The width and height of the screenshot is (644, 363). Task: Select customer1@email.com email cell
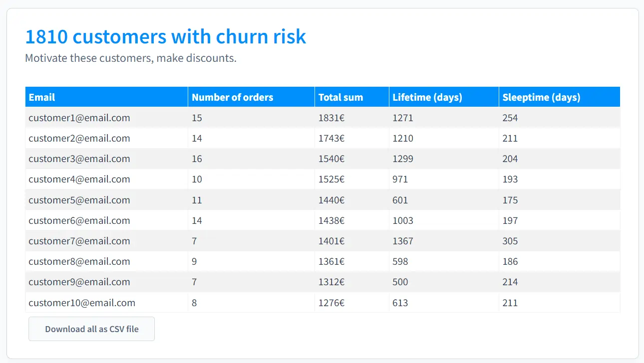tap(106, 118)
